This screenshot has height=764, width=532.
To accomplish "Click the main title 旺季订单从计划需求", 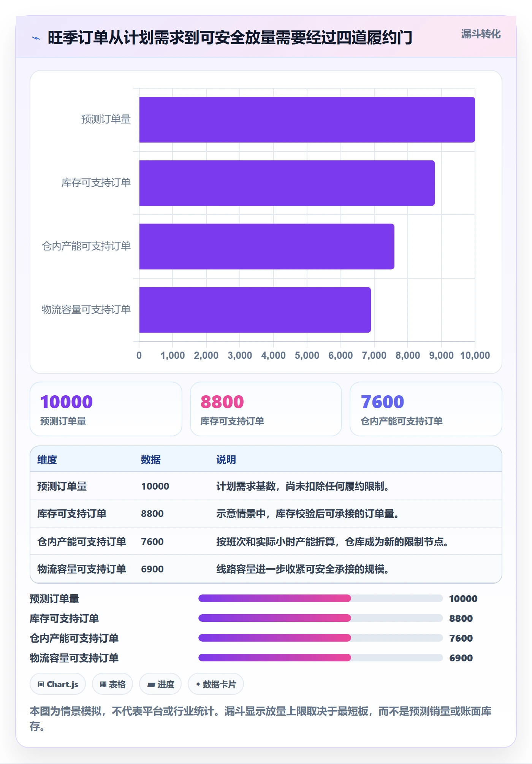I will [x=230, y=38].
